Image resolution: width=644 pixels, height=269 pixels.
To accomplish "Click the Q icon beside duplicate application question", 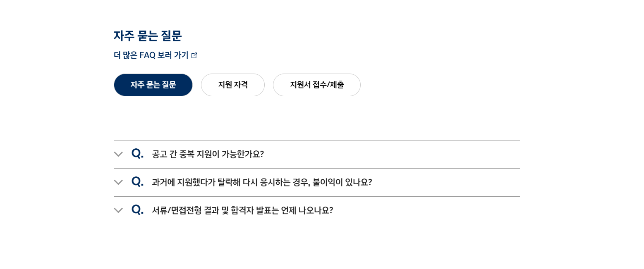I will (x=137, y=154).
